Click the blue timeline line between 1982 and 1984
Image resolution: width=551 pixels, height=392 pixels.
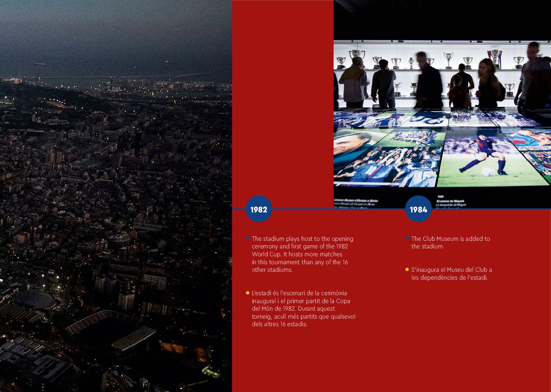point(338,209)
